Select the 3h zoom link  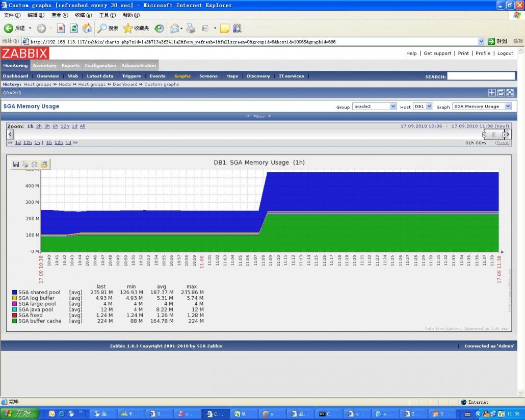(x=47, y=126)
